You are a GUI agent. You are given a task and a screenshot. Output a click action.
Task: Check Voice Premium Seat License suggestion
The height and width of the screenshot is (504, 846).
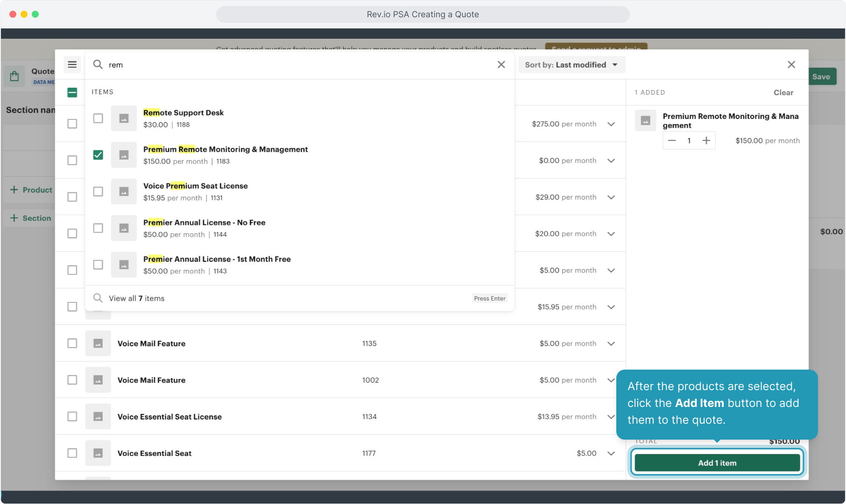[98, 191]
